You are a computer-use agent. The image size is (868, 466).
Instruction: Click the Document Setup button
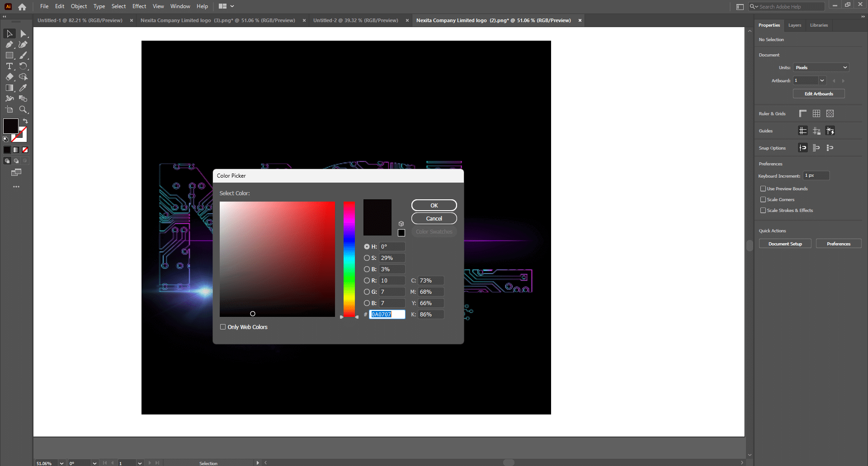click(785, 244)
